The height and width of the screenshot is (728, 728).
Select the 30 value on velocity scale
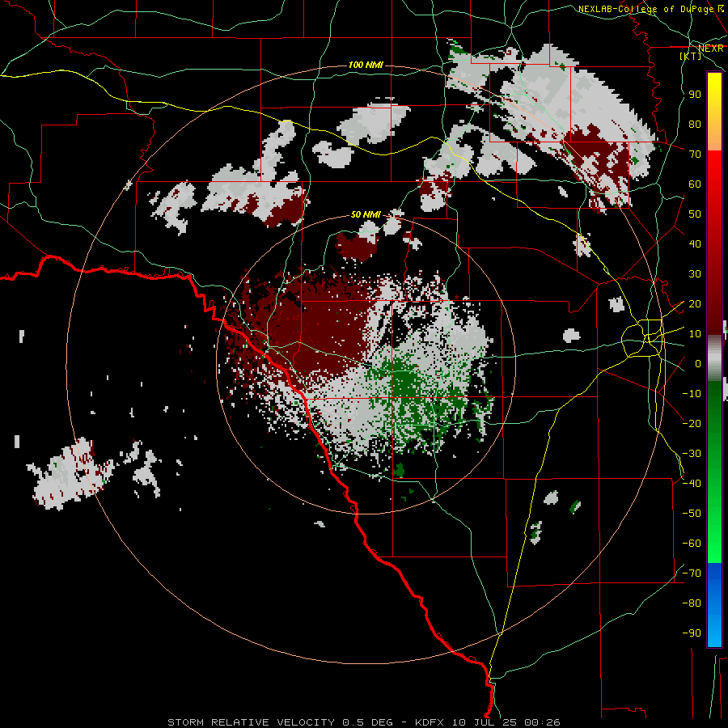695,274
